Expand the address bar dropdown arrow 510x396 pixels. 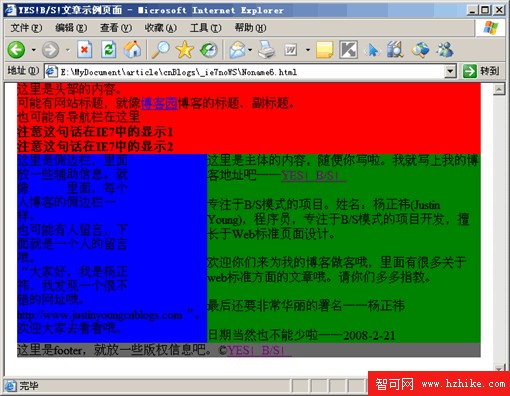tap(450, 71)
